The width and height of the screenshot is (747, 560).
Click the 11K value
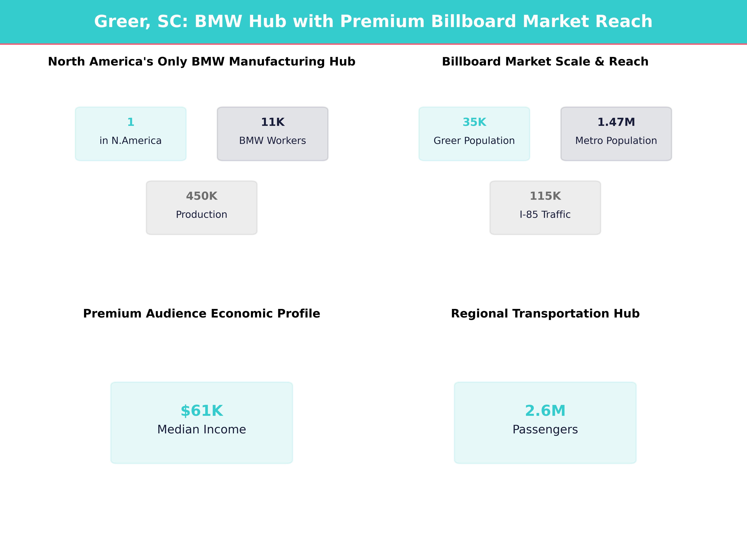272,122
